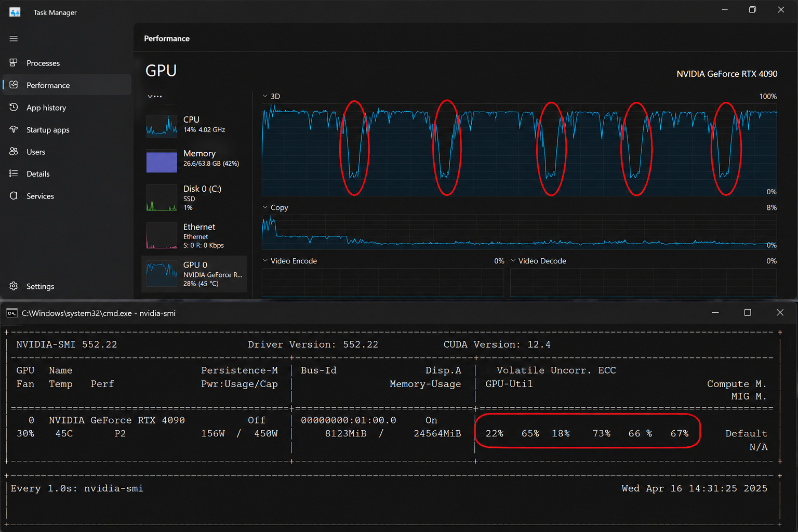Viewport: 798px width, 532px height.
Task: Open the hamburger navigation menu in Task Manager
Action: [x=14, y=38]
